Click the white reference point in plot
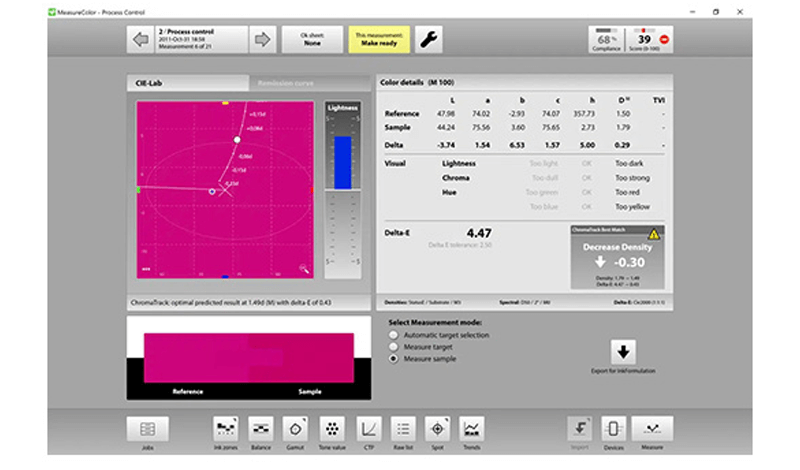 tap(237, 140)
